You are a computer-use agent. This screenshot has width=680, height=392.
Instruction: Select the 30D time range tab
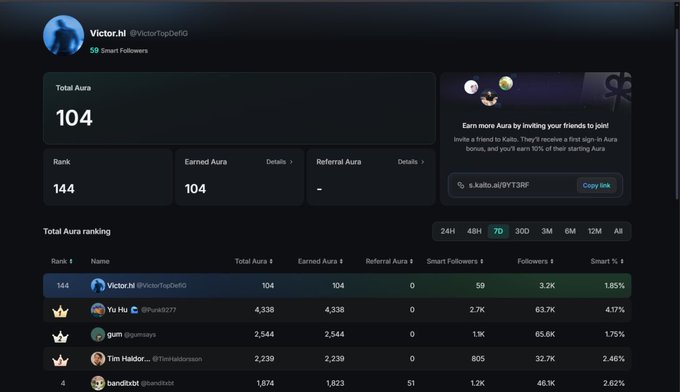pos(522,231)
